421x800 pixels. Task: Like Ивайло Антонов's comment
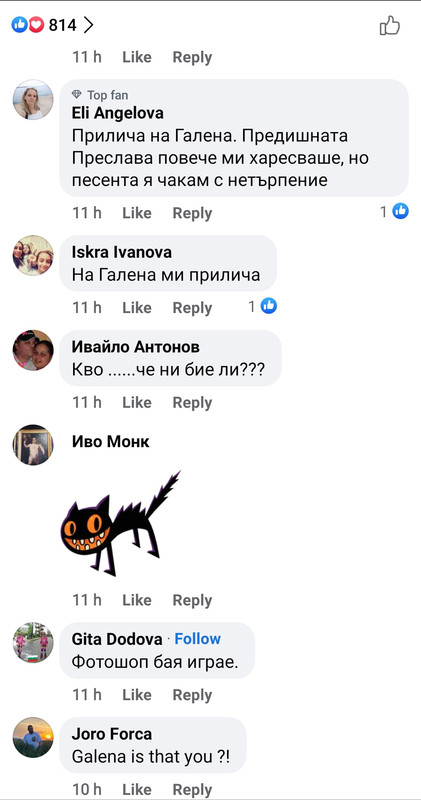click(137, 403)
